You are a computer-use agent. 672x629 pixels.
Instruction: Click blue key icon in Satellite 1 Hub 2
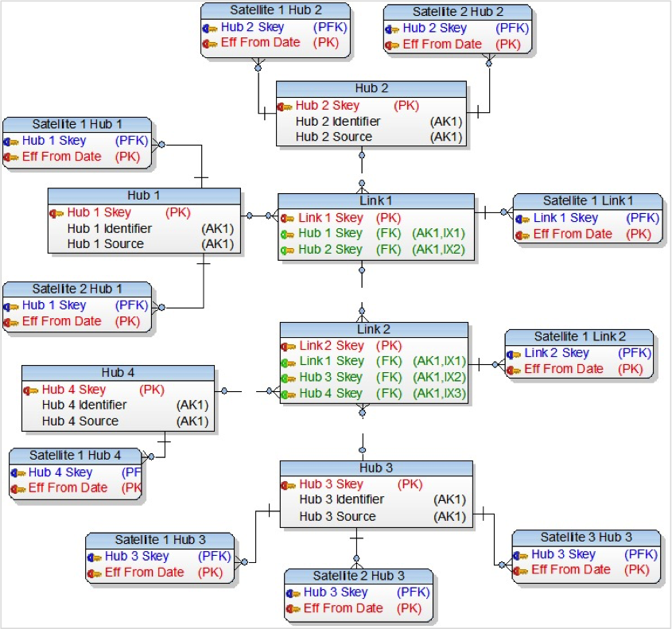(x=210, y=29)
